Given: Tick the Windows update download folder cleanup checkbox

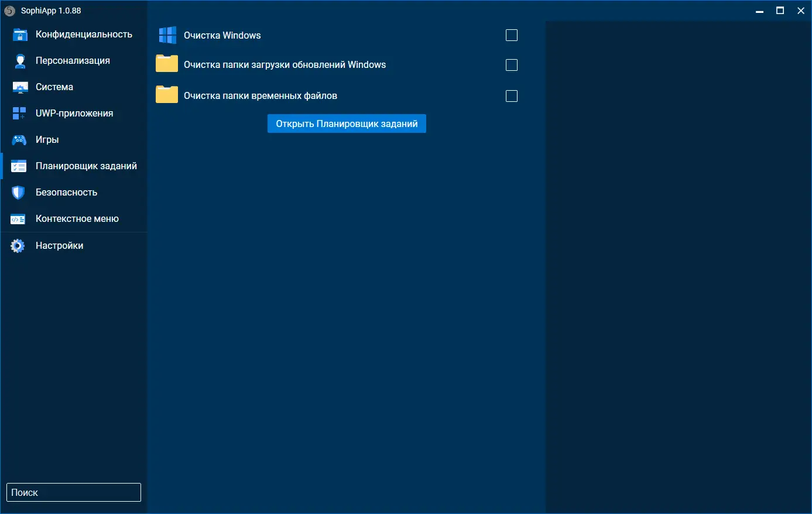Looking at the screenshot, I should 512,65.
